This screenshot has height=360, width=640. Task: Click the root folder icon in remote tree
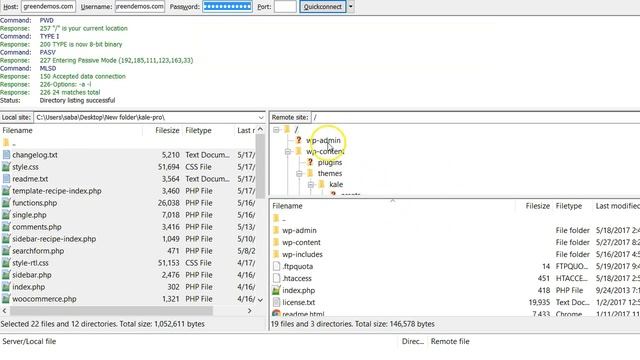[x=287, y=130]
